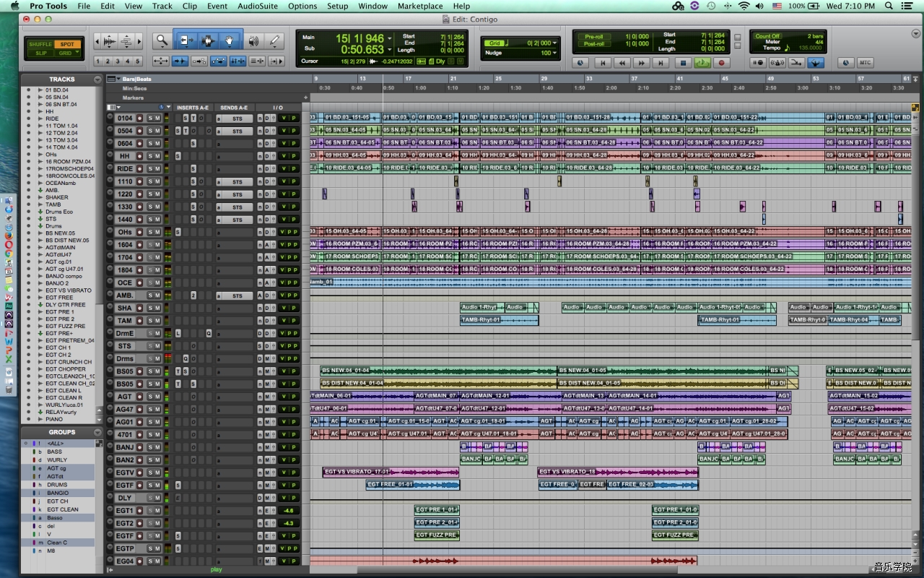This screenshot has height=578, width=924.
Task: Open the Marketplace menu
Action: pos(420,6)
